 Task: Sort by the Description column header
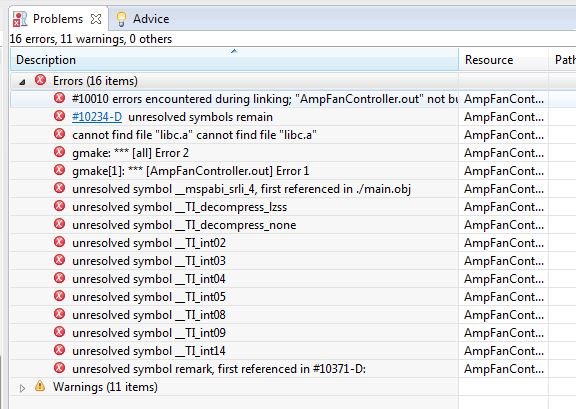[x=234, y=60]
